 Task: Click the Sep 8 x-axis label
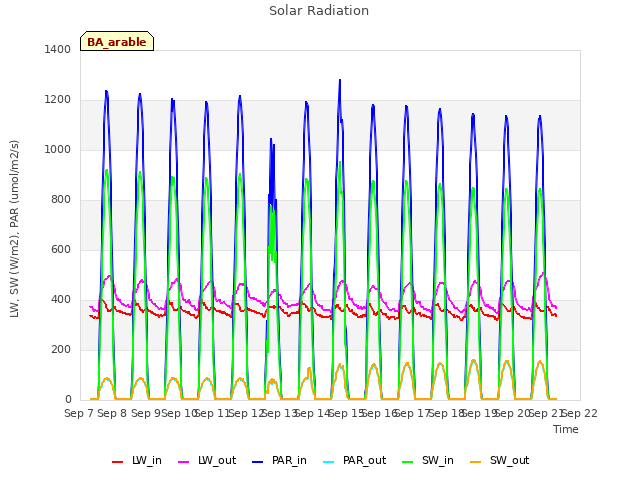point(112,413)
